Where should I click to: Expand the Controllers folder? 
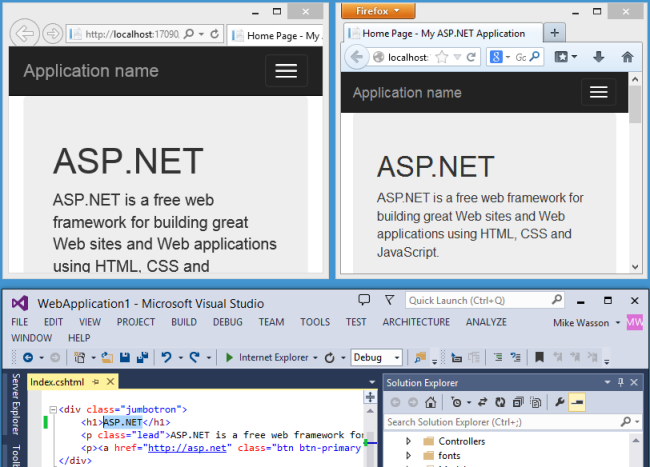(x=408, y=441)
